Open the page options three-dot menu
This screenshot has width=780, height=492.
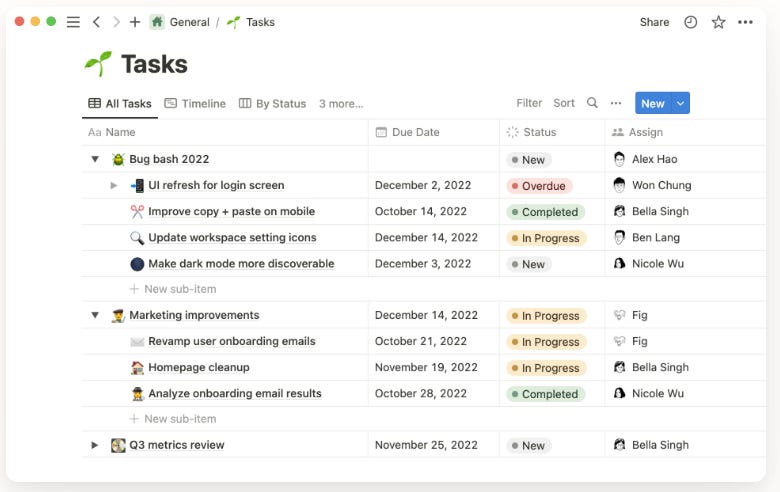tap(745, 22)
